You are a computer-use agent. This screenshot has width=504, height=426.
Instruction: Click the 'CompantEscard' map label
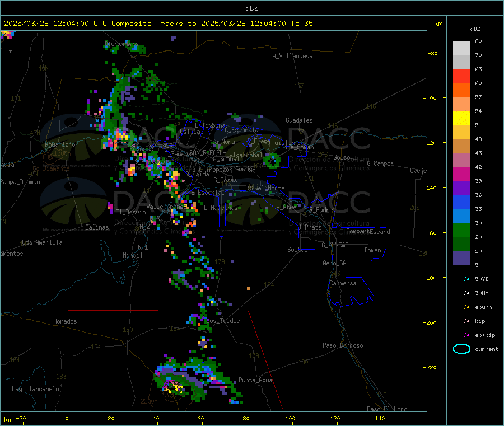[x=368, y=231]
